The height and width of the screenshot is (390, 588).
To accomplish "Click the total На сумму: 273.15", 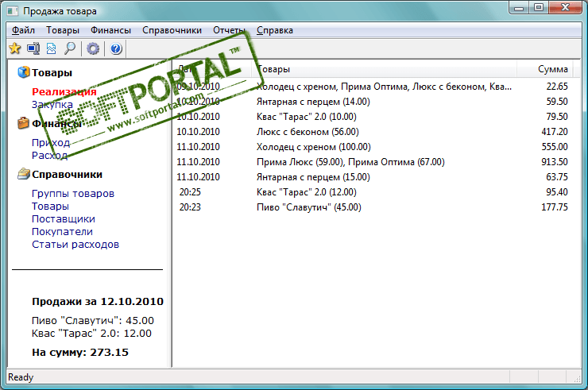I will [x=80, y=352].
